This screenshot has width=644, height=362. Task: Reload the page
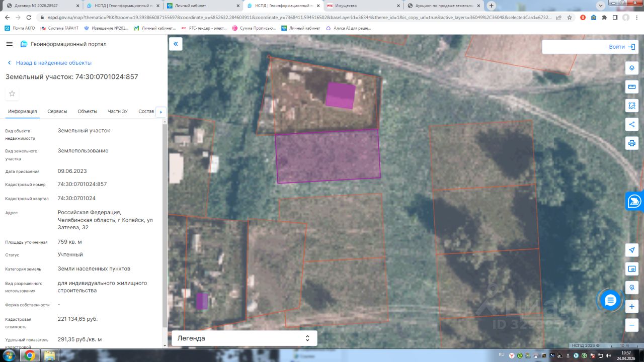(x=30, y=17)
